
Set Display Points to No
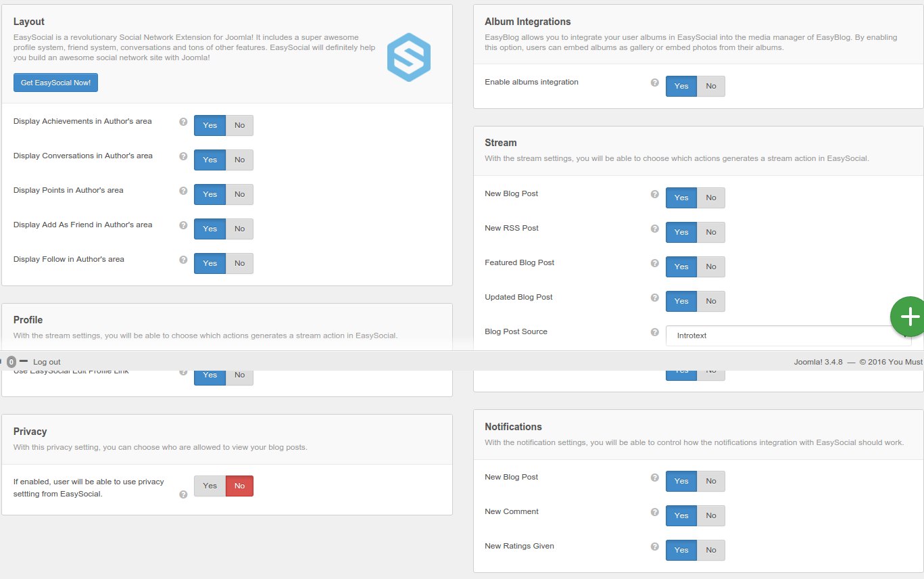(239, 194)
